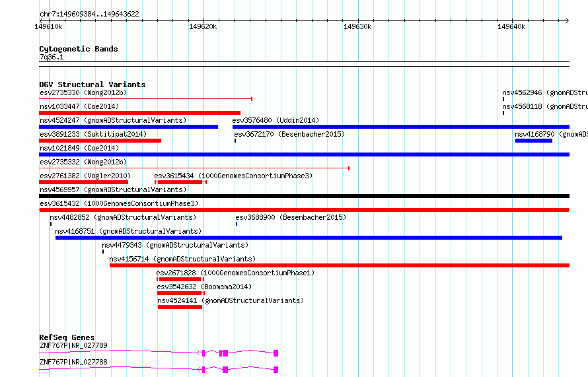Click the 149620k ruler tick label
588x377 pixels.
click(203, 26)
